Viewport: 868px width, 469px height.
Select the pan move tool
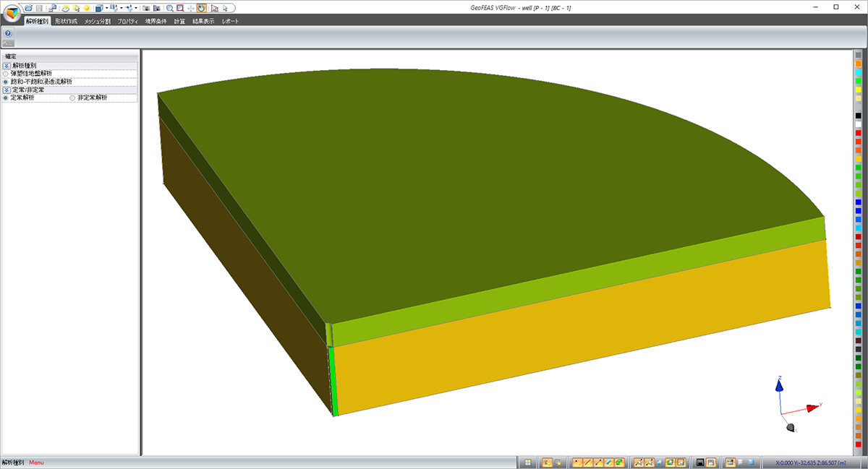190,7
